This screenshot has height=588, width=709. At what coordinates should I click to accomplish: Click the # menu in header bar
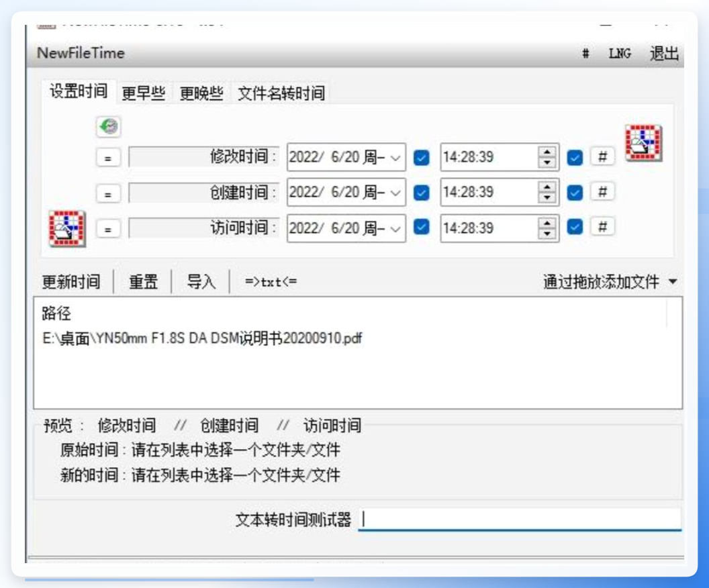[x=585, y=54]
